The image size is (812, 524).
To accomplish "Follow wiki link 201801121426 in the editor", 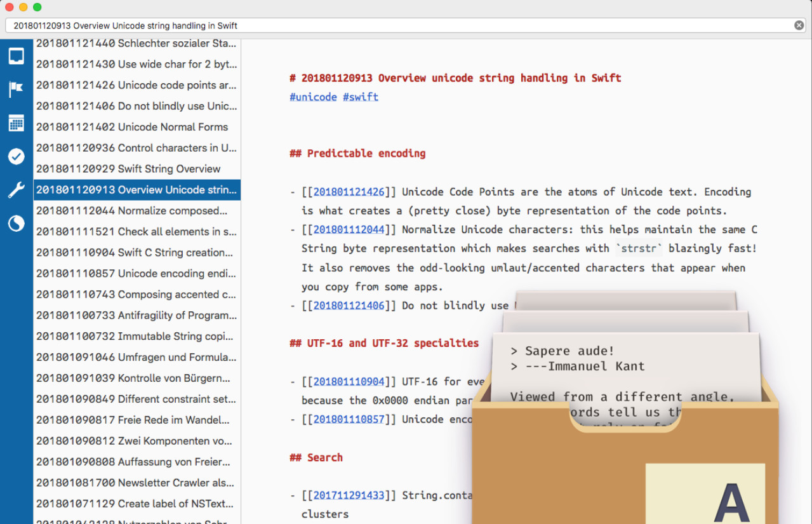I will [x=349, y=192].
